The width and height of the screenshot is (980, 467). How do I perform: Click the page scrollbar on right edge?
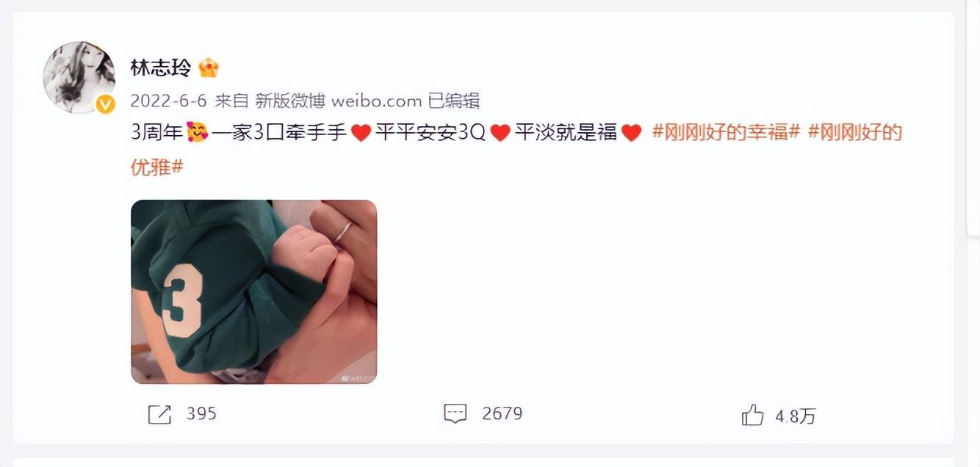973,117
